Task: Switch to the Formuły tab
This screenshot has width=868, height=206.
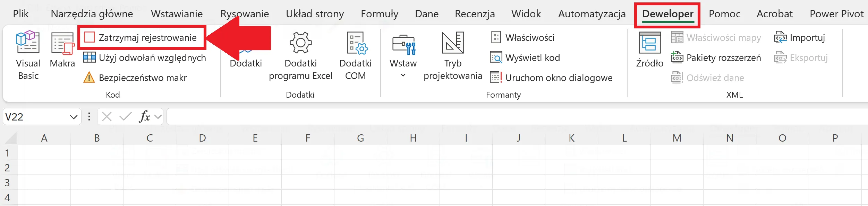Action: tap(379, 14)
